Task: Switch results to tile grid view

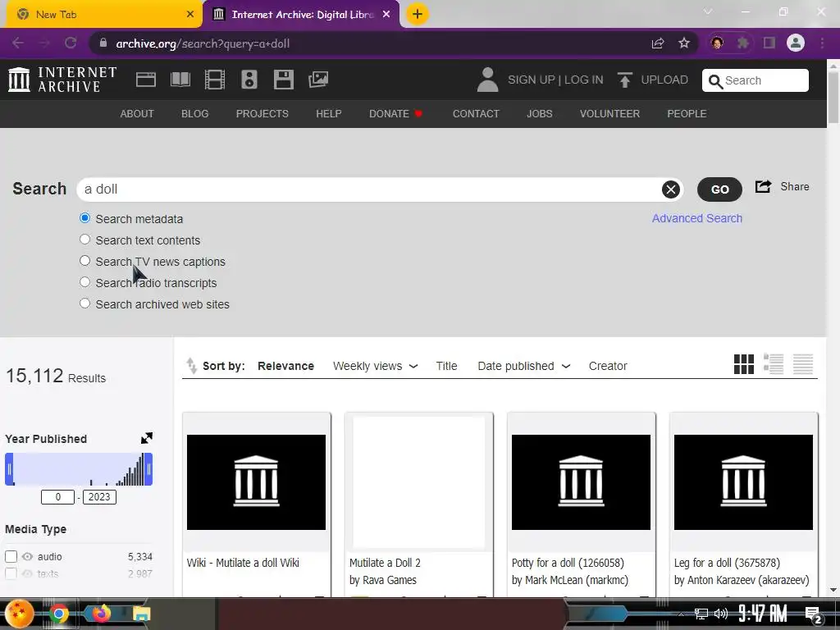Action: 743,364
